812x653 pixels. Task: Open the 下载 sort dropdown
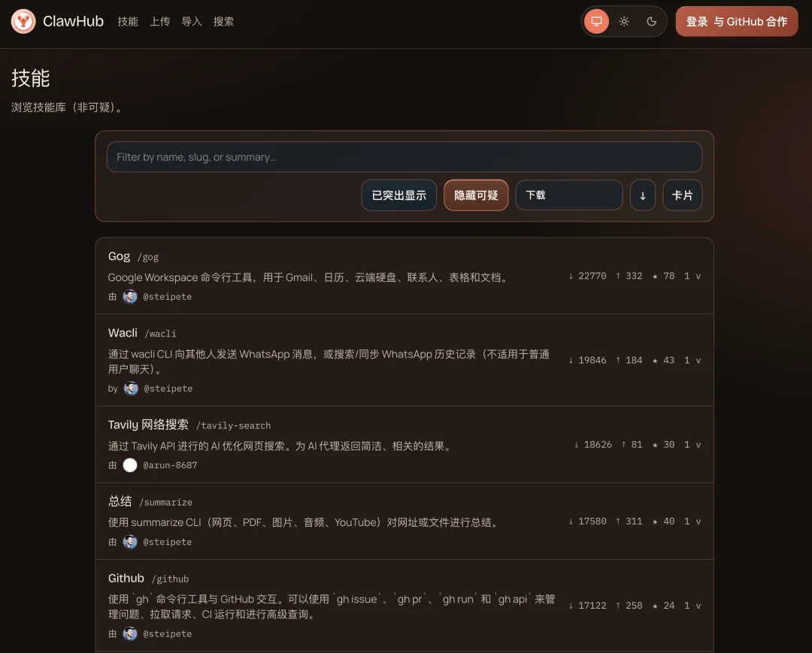pyautogui.click(x=568, y=195)
